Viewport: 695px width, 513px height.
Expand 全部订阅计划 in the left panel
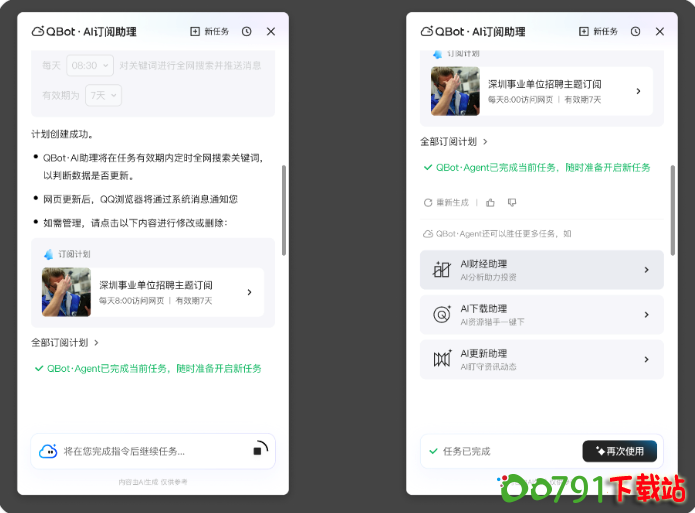click(65, 342)
